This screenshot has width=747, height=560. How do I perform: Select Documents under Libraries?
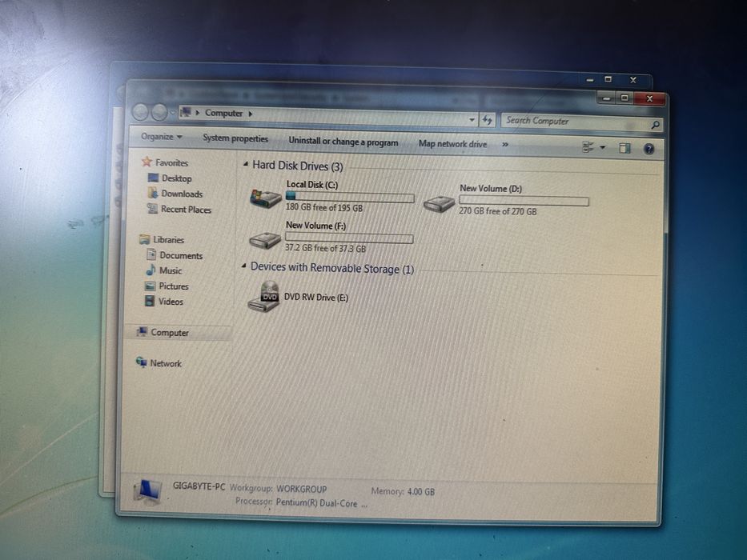click(181, 255)
